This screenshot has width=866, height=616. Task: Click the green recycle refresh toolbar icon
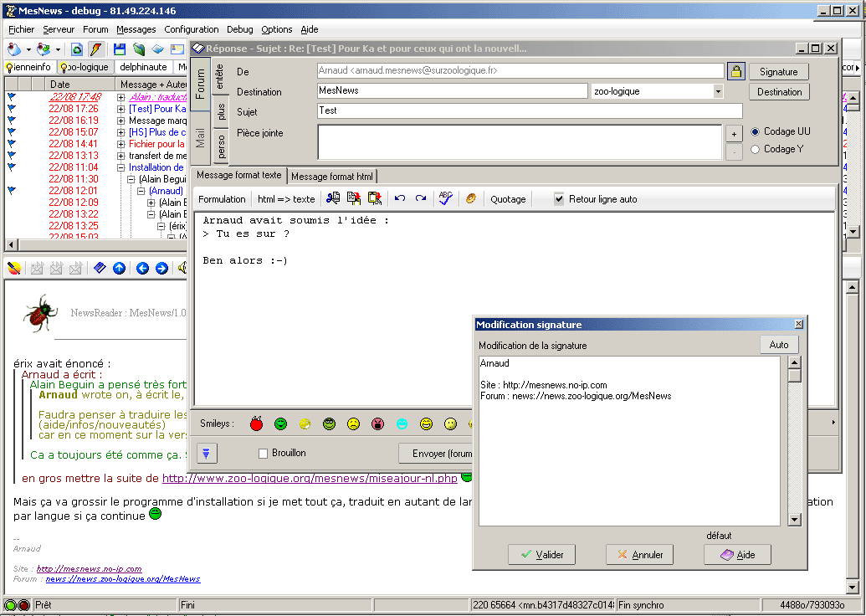point(77,49)
